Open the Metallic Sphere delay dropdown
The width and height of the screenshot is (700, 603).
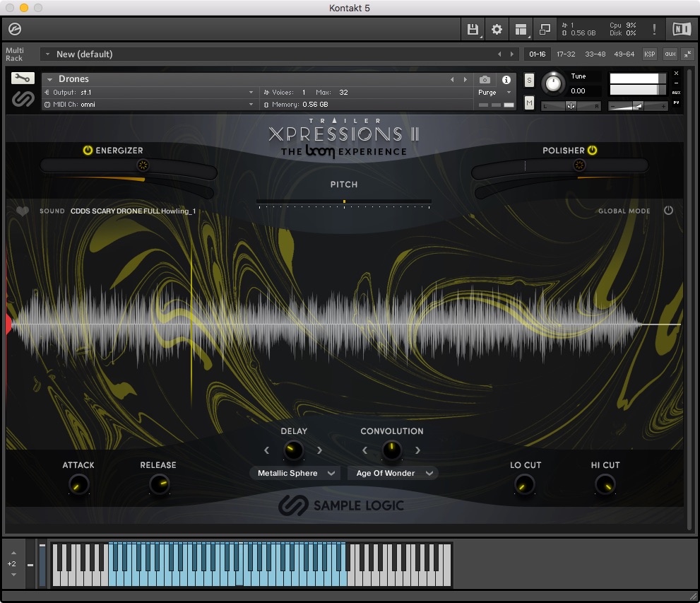click(x=295, y=473)
